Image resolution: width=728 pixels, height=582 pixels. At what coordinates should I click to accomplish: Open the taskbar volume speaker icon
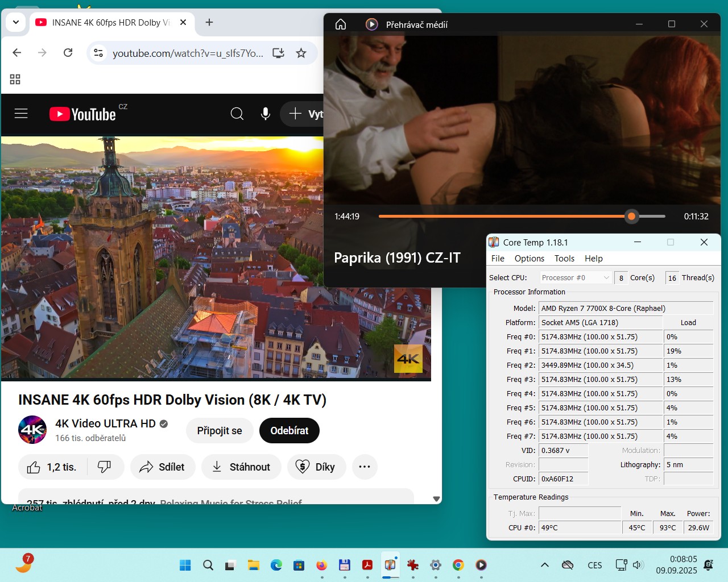[x=638, y=565]
